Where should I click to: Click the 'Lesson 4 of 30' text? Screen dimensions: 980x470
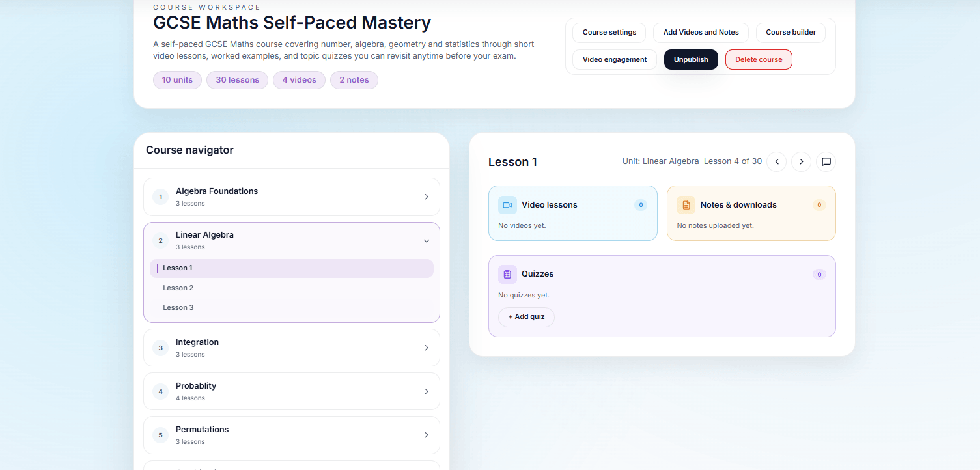[733, 161]
